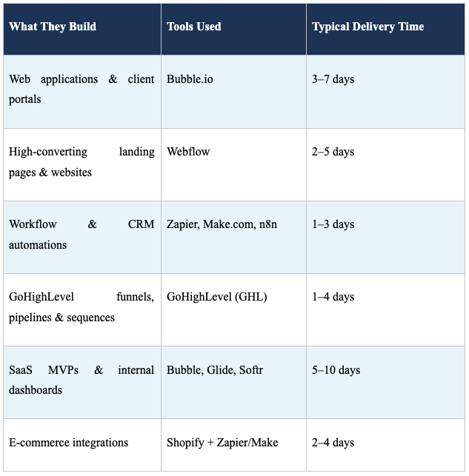This screenshot has width=469, height=476.
Task: Click the Webflow tools cell
Action: point(188,152)
